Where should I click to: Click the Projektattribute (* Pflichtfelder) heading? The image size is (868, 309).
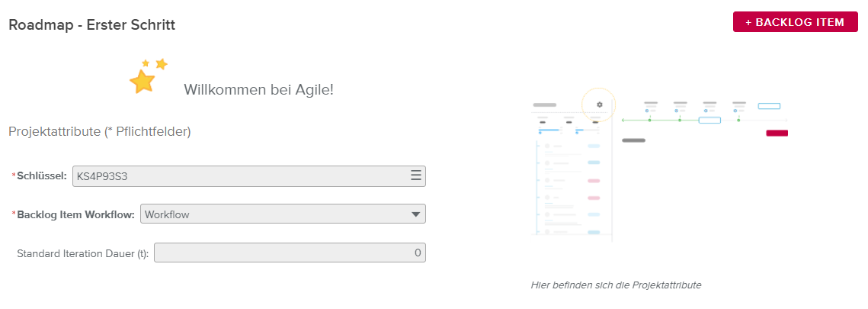[99, 132]
